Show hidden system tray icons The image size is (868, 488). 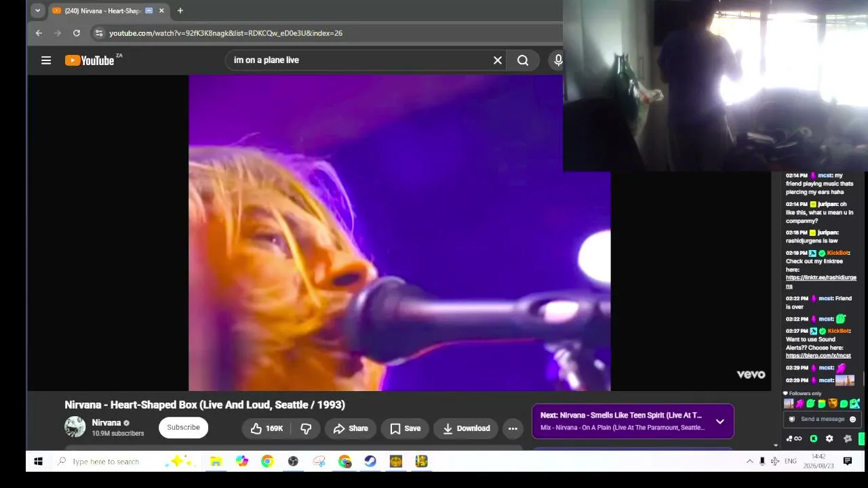749,462
